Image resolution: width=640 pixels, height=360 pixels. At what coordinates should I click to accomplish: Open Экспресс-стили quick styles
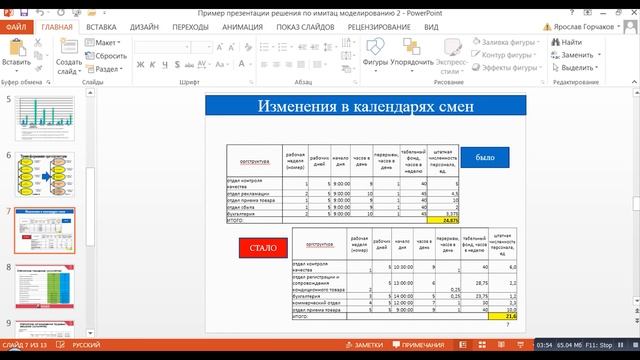click(452, 56)
